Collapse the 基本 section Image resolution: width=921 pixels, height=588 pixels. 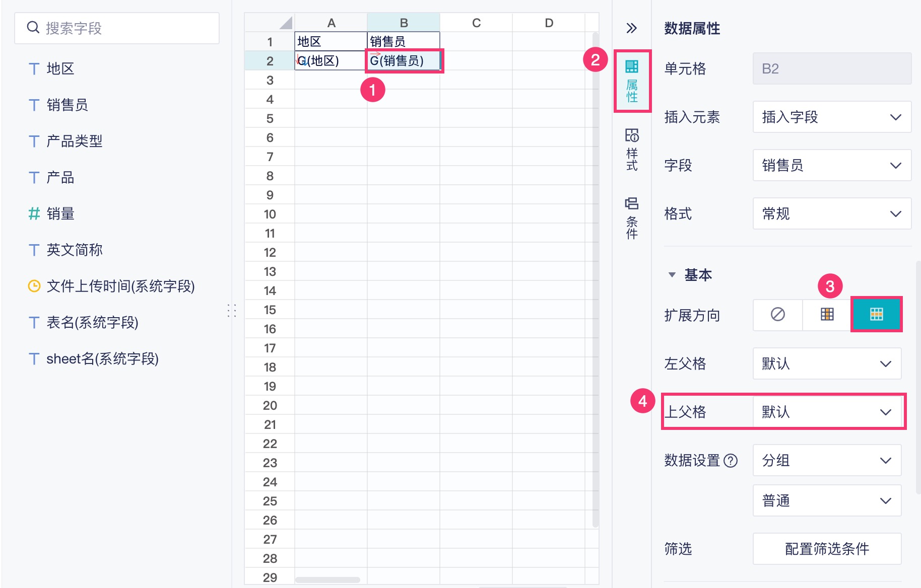(672, 275)
